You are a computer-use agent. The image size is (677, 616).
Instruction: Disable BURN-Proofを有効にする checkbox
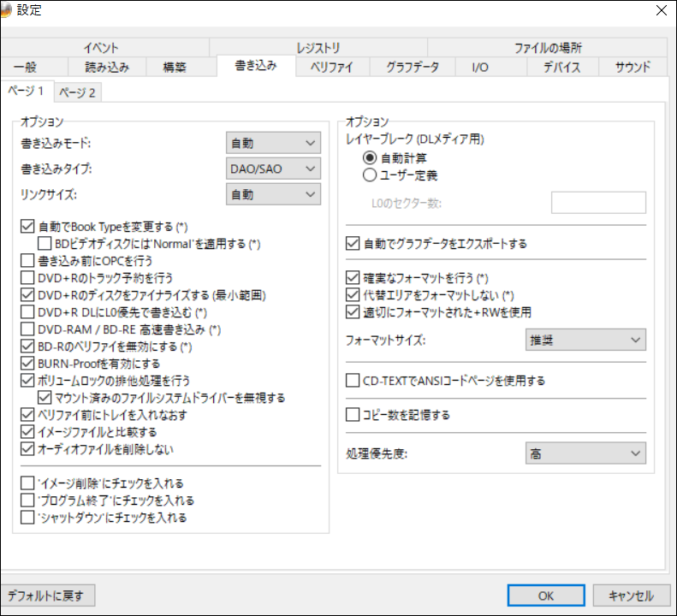pyautogui.click(x=27, y=364)
